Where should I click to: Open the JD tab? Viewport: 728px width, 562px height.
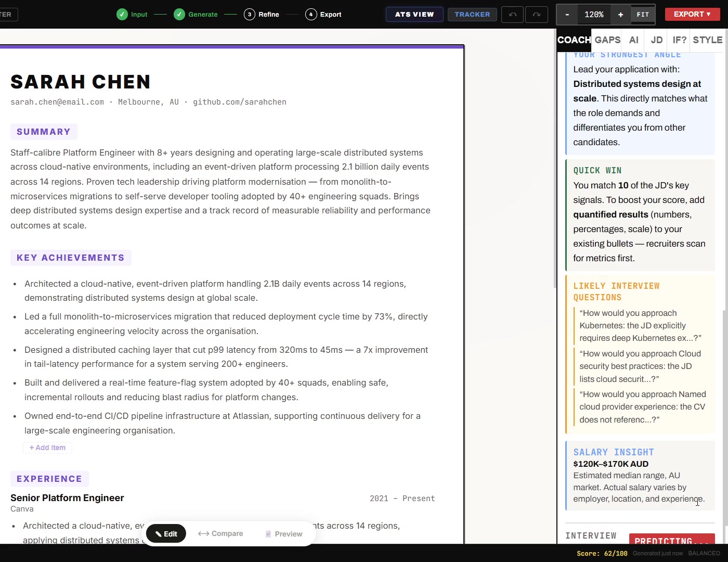[x=656, y=40]
